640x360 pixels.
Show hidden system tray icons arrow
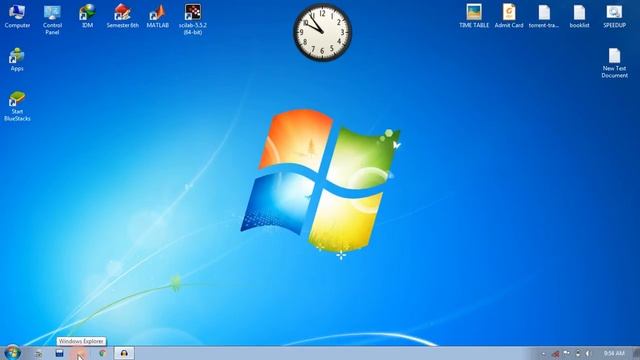tap(544, 353)
